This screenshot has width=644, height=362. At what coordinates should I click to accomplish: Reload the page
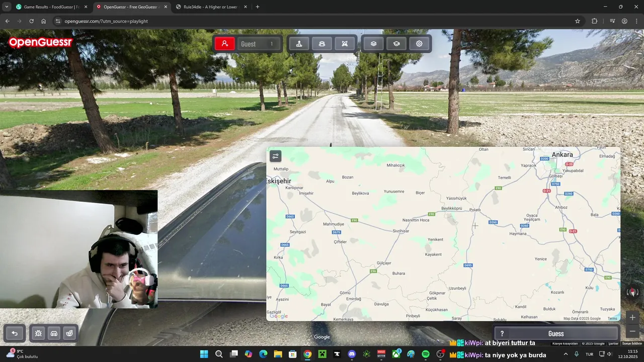31,21
